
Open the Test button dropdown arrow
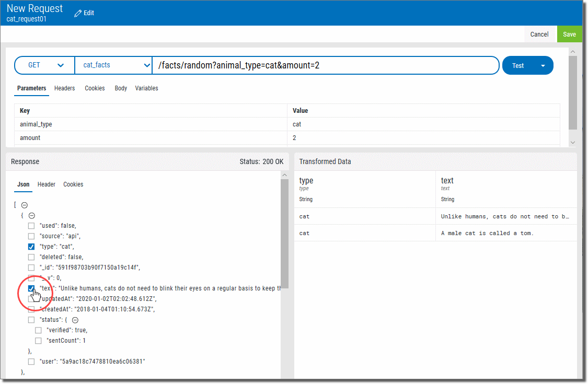pos(542,66)
